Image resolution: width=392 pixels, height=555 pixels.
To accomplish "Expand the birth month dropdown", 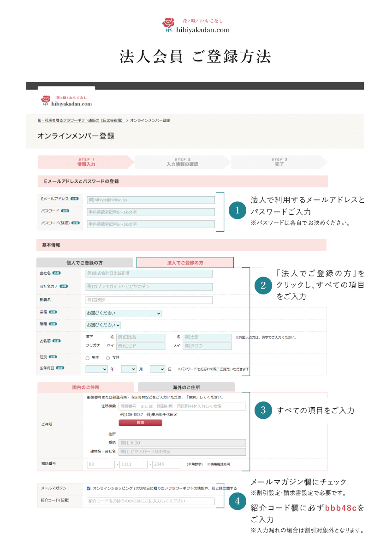I will click(x=129, y=369).
